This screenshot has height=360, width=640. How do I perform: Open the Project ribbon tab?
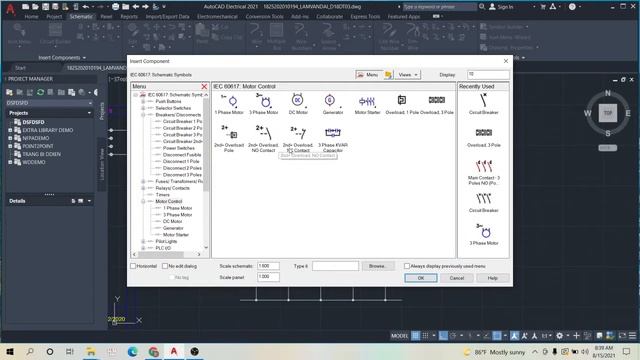(54, 17)
